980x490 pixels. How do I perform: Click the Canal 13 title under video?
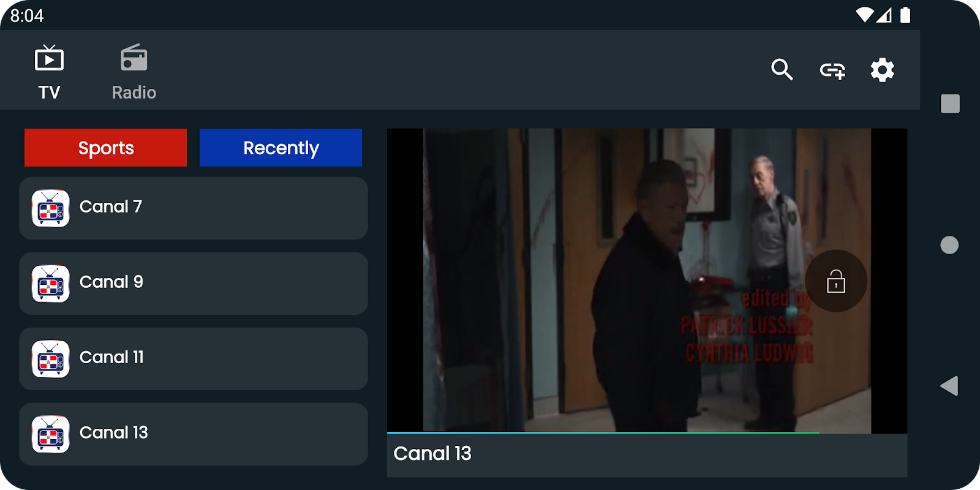pyautogui.click(x=432, y=453)
